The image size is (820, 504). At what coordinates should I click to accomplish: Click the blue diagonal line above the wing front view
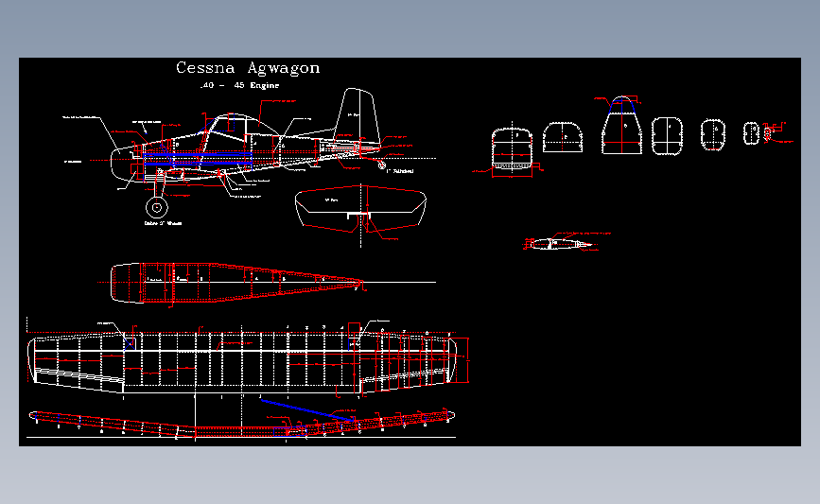click(307, 410)
